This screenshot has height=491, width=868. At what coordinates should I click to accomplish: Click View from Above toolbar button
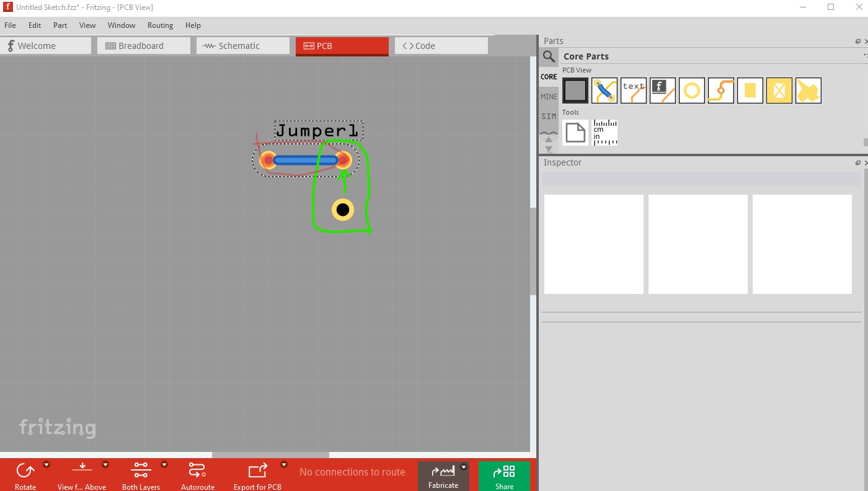(82, 476)
